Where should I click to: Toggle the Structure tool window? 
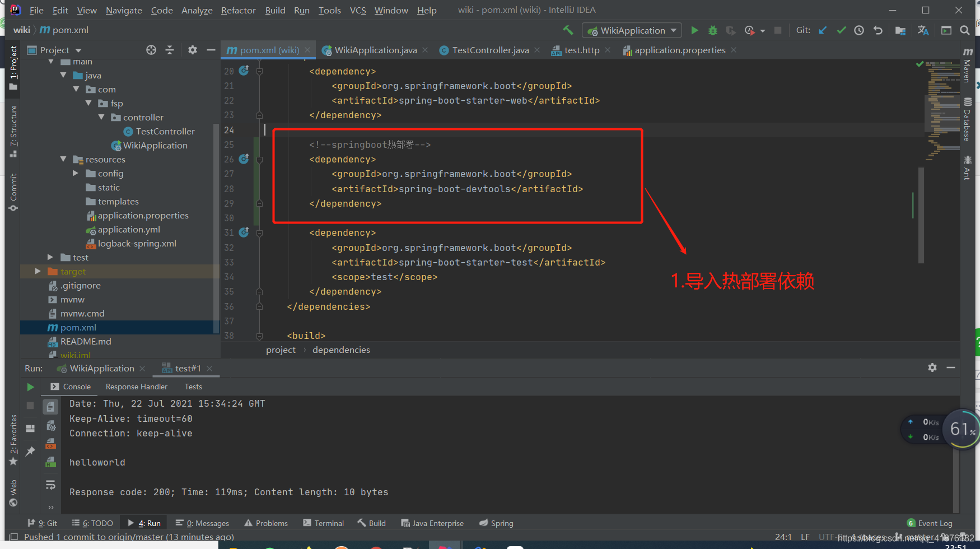(13, 131)
